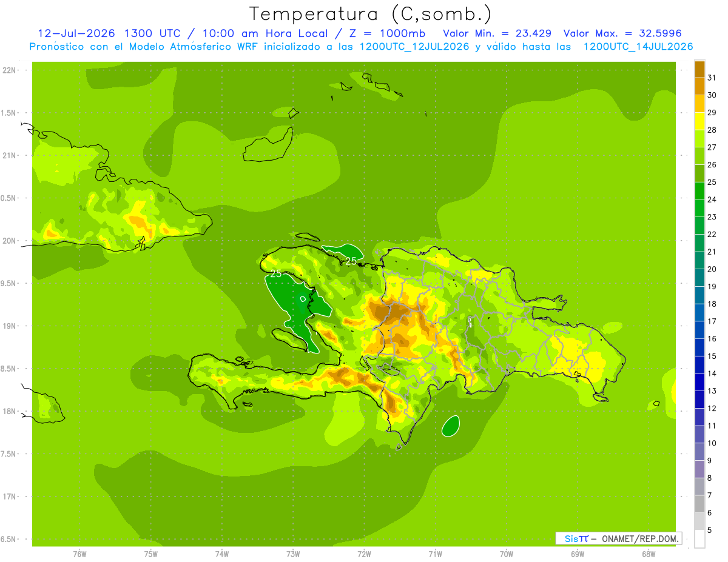Click the 75W longitude axis label
This screenshot has width=728, height=562.
pos(151,554)
